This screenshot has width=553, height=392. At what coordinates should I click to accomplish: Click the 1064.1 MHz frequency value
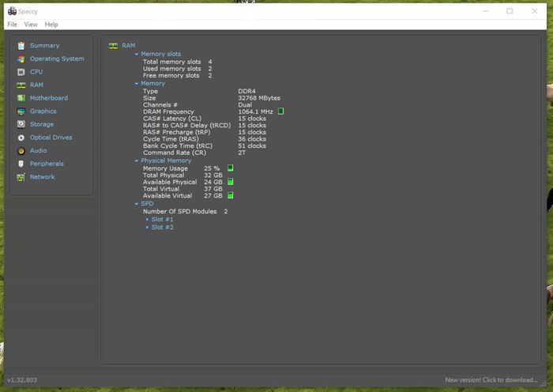click(255, 111)
